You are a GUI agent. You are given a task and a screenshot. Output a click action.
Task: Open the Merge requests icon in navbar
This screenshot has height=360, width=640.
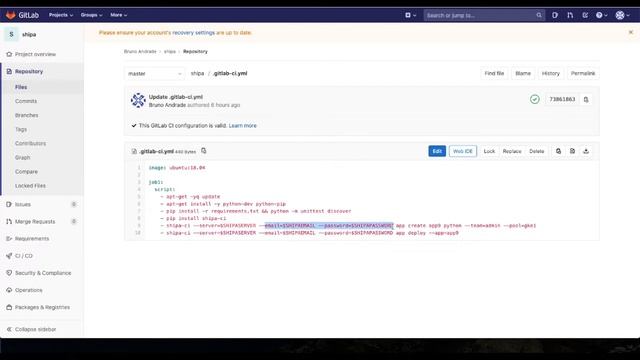pos(570,15)
